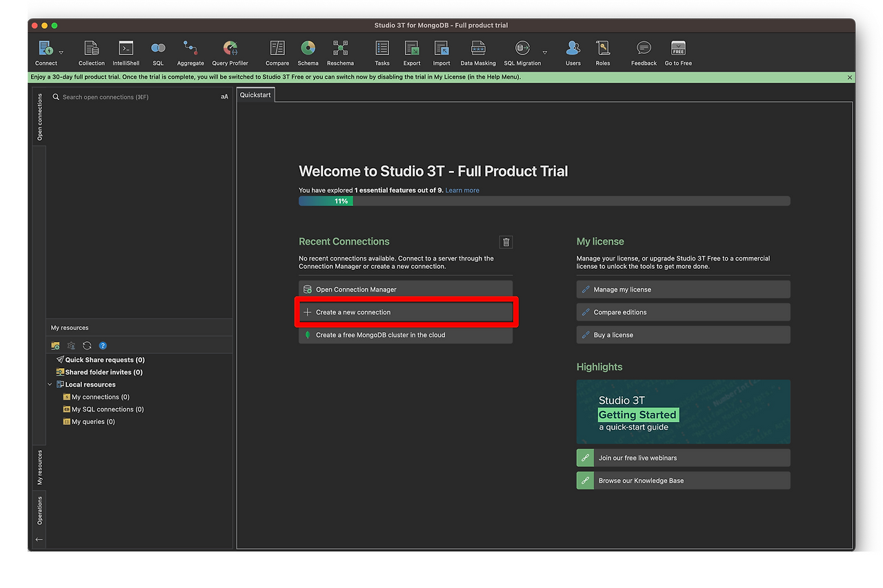Image resolution: width=883 pixels, height=588 pixels.
Task: Click the My license heading
Action: [600, 242]
